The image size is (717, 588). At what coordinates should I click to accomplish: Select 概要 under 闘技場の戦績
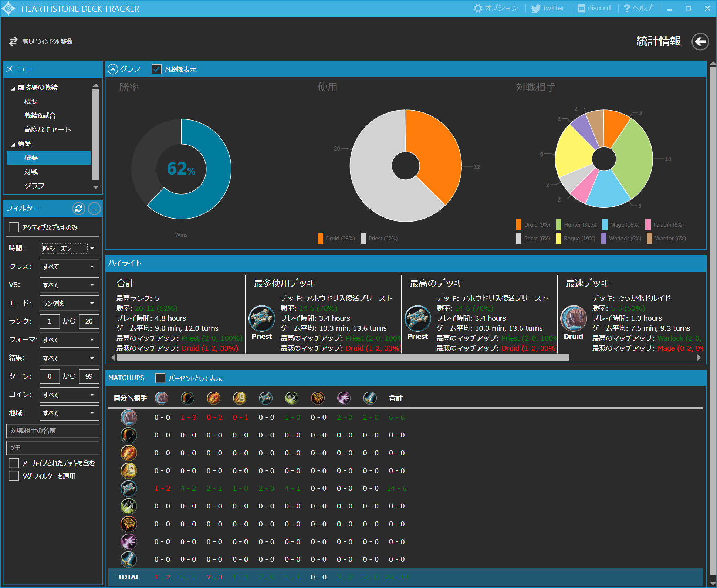pos(31,101)
